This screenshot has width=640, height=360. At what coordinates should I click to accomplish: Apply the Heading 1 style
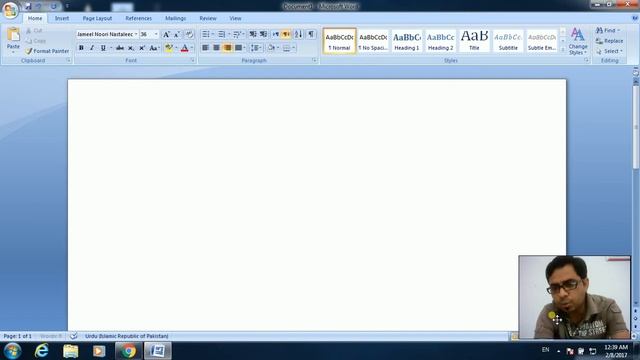[x=407, y=41]
